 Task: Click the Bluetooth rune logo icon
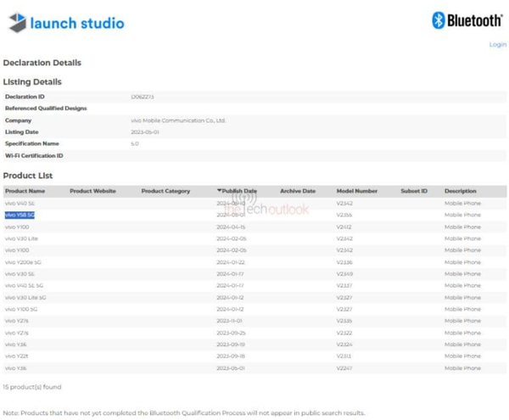[439, 20]
